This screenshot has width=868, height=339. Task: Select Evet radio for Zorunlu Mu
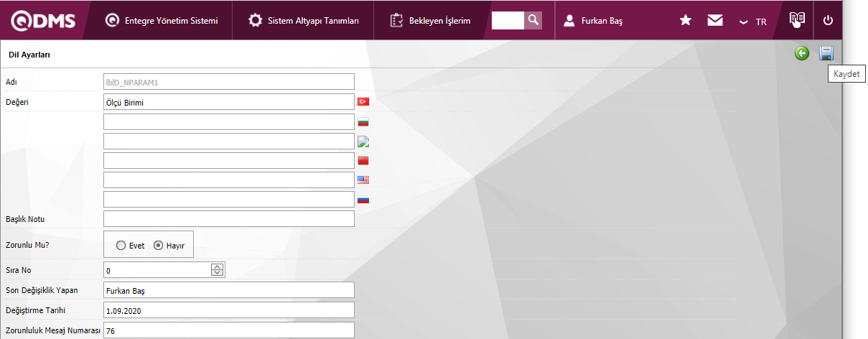click(121, 245)
